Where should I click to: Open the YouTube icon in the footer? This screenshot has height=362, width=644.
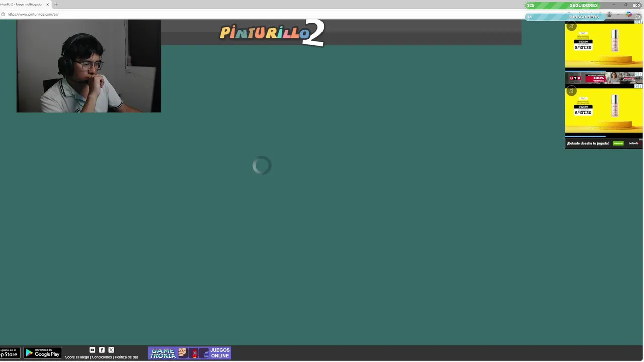92,350
